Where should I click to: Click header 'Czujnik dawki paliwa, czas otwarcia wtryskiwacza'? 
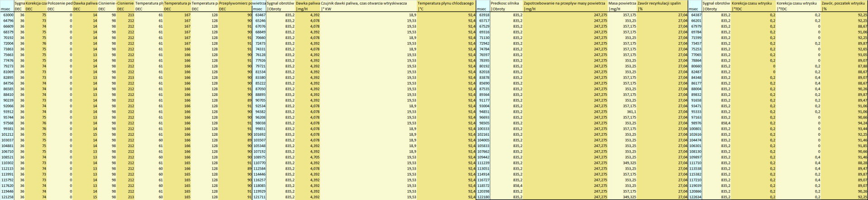point(369,3)
